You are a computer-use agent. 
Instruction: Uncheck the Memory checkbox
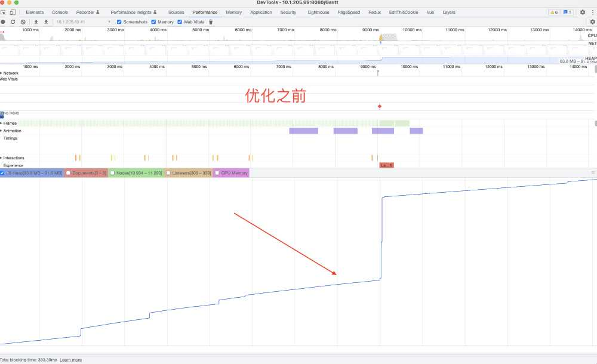(x=154, y=22)
